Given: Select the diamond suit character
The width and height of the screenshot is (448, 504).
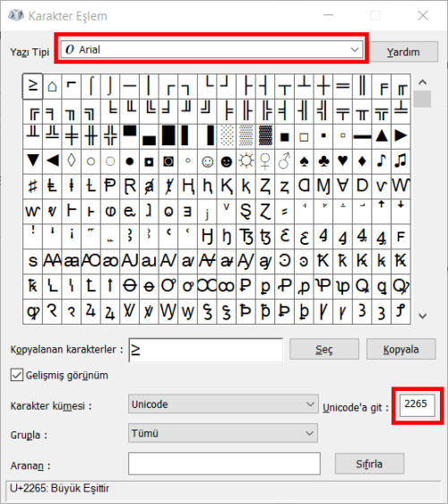Looking at the screenshot, I should [x=362, y=161].
